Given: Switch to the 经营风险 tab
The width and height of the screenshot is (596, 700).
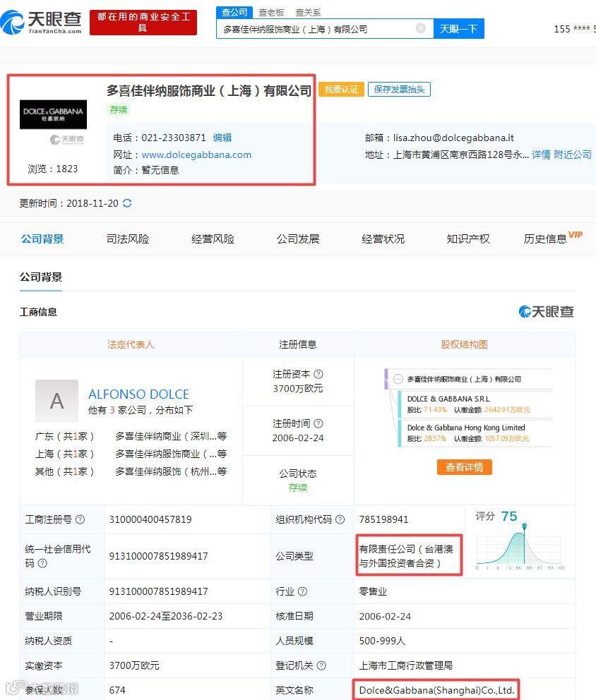Looking at the screenshot, I should pos(213,239).
